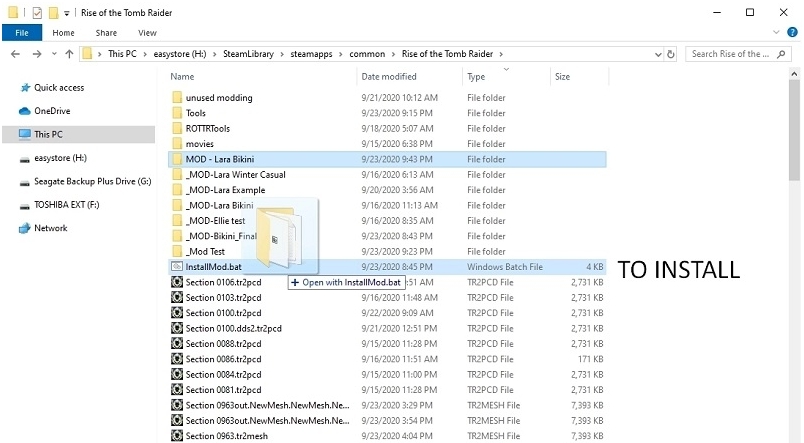The image size is (804, 443).
Task: Go up one folder level
Action: [x=69, y=54]
